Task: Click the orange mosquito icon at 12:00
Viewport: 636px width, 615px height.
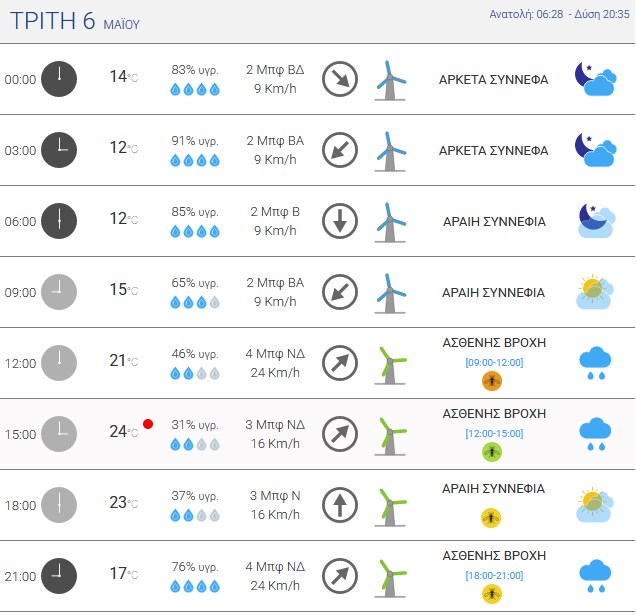Action: [x=492, y=381]
